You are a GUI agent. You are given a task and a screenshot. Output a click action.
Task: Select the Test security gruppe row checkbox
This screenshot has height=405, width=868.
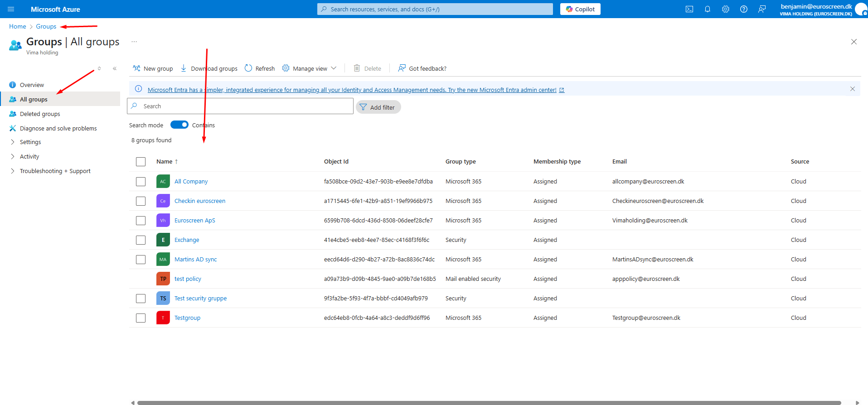[x=141, y=299]
